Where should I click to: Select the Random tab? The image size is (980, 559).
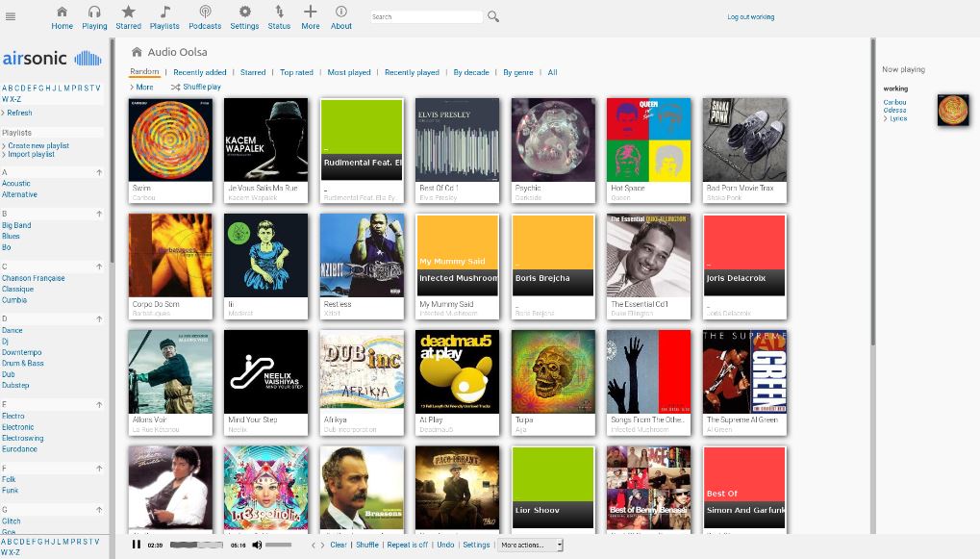point(144,72)
